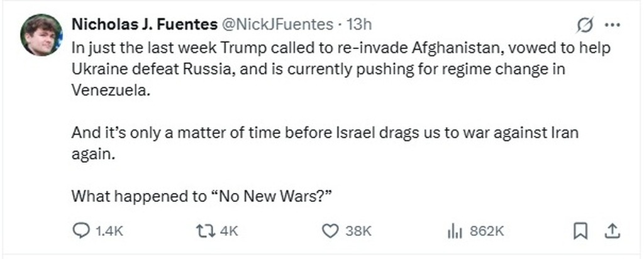The width and height of the screenshot is (644, 259).
Task: Click the 38K likes count
Action: click(358, 231)
